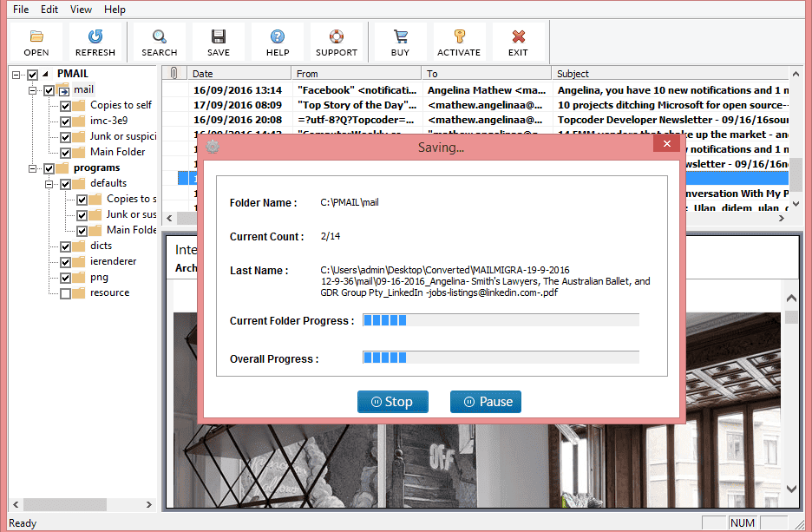Image resolution: width=812 pixels, height=532 pixels.
Task: Pause the saving process
Action: [485, 401]
